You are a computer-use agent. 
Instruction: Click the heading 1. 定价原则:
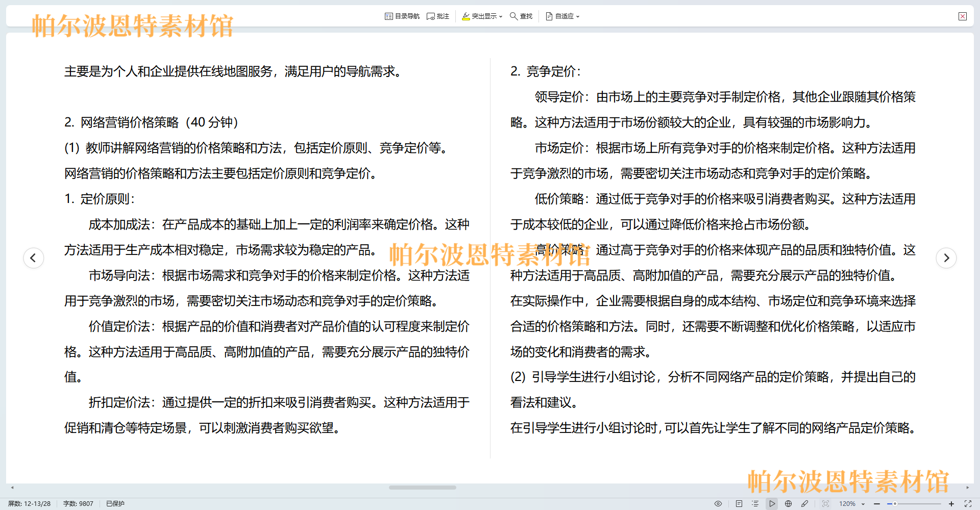point(100,199)
